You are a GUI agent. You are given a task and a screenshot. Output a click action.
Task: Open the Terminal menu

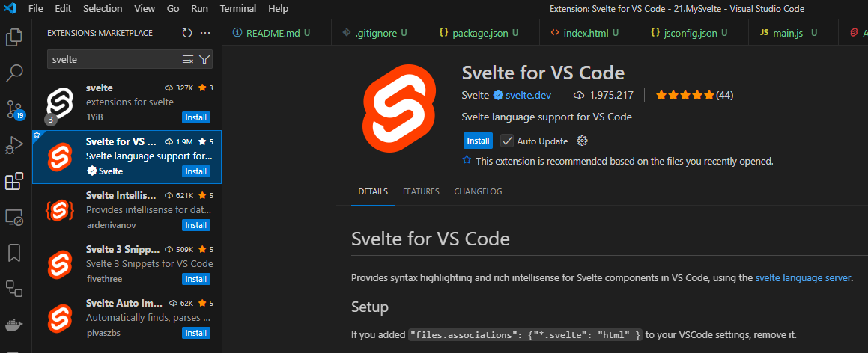238,9
